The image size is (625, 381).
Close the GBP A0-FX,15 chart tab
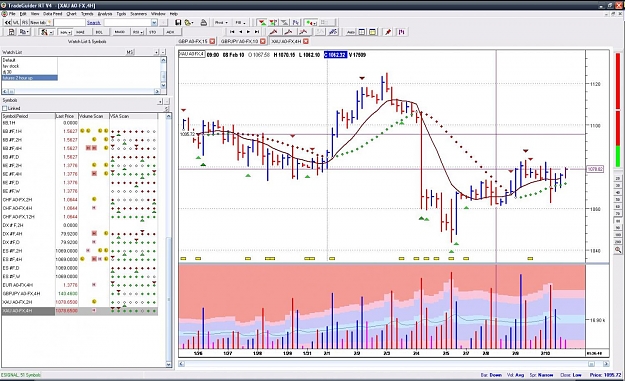point(212,41)
